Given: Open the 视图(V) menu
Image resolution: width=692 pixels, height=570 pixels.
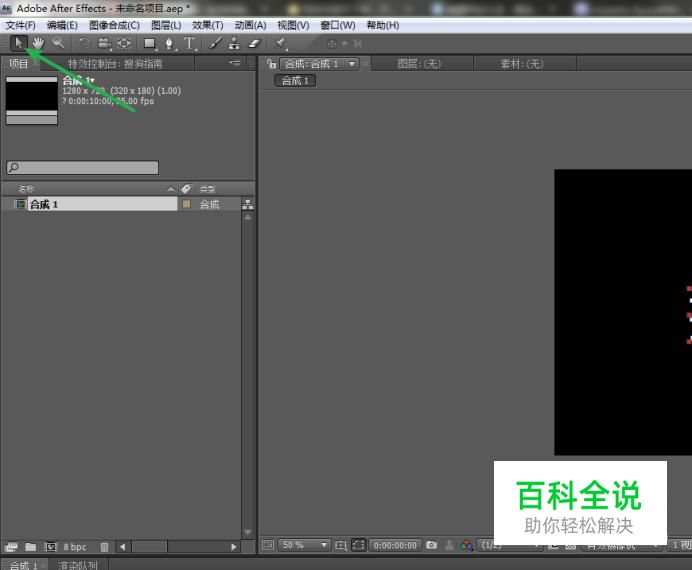Looking at the screenshot, I should 293,26.
